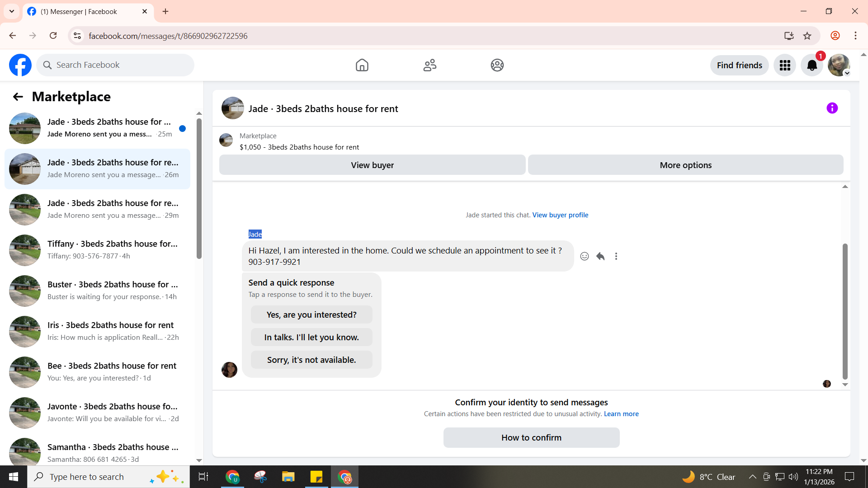Open more options dots beside Jade's message
The image size is (868, 488).
coord(616,256)
